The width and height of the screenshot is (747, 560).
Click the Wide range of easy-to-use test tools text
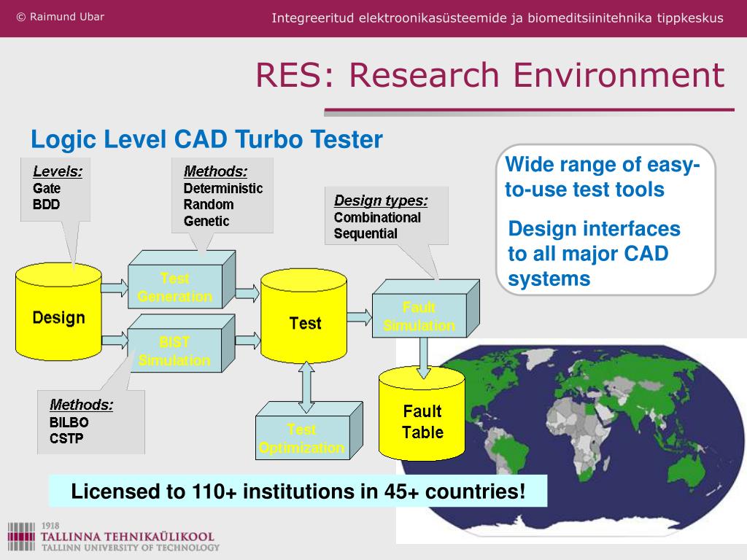(603, 177)
